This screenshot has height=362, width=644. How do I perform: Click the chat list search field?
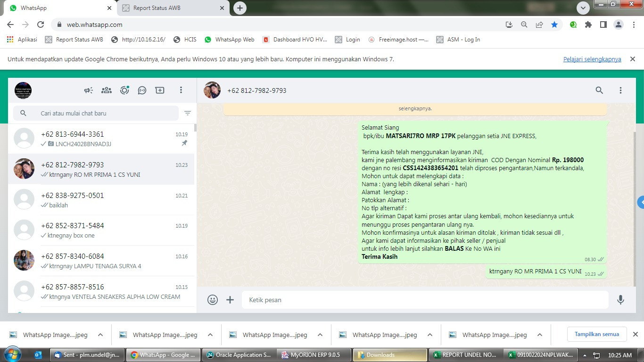pos(96,113)
